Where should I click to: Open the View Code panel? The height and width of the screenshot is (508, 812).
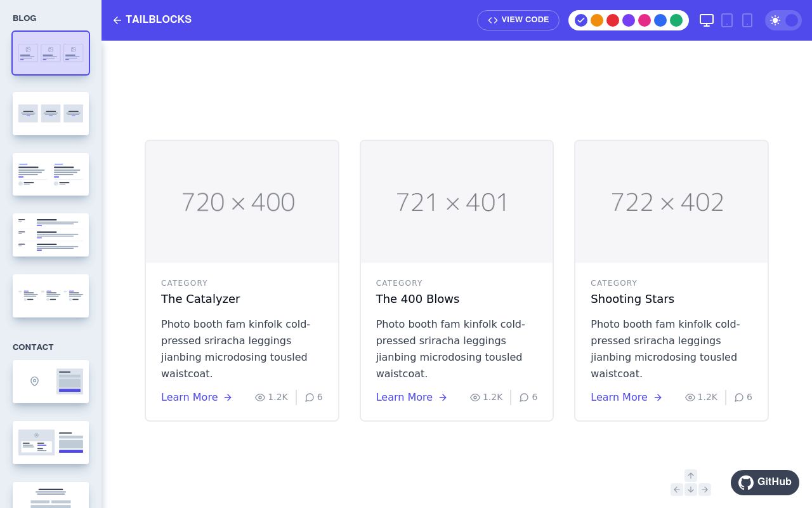point(518,20)
